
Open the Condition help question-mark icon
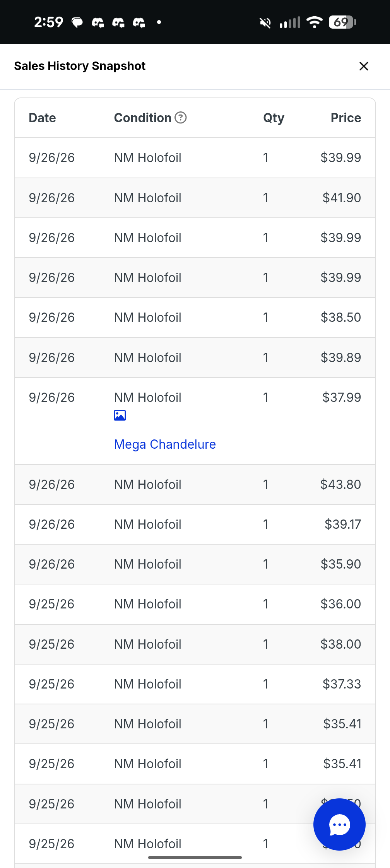[x=181, y=118]
